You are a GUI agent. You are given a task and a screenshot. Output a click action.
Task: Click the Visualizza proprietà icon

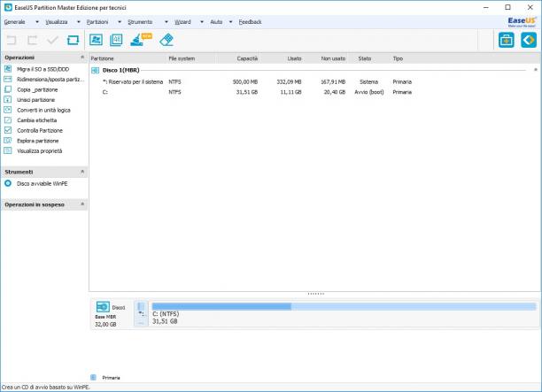click(8, 151)
